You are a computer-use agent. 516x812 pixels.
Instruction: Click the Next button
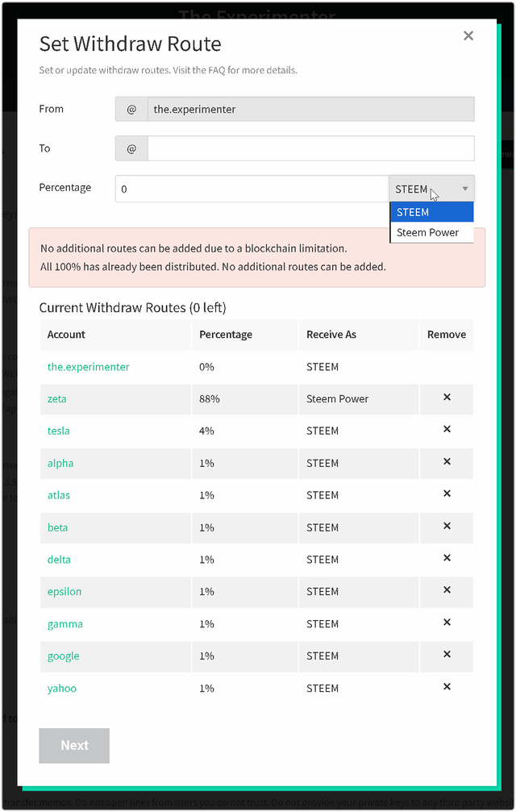pos(74,746)
